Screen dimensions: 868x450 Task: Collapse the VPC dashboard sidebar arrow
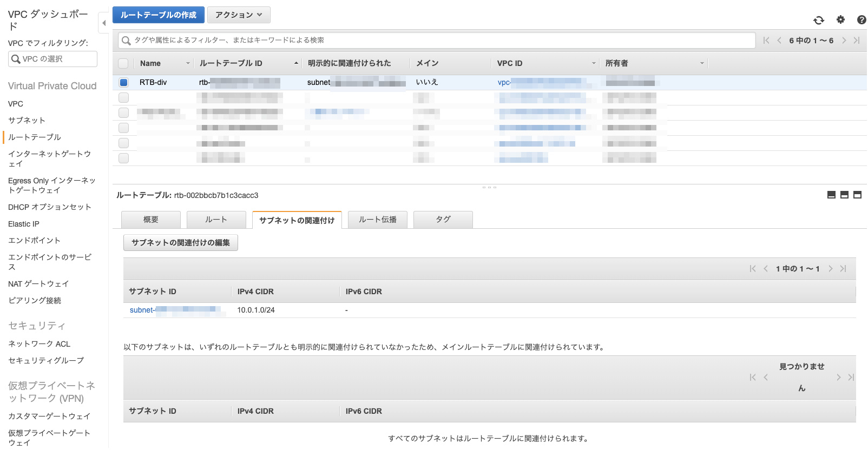click(x=104, y=23)
